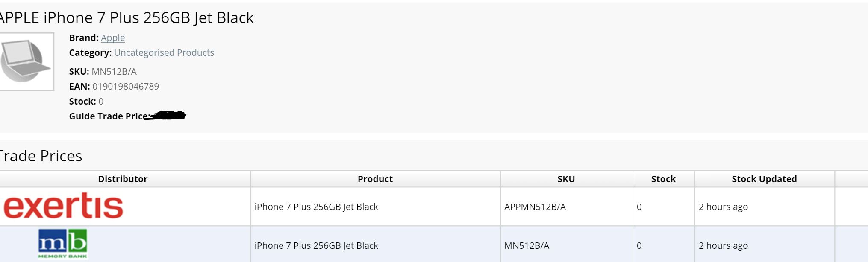Select the Exertis iPhone 7 Plus product name
Viewport: 868px width, 262px height.
[316, 207]
